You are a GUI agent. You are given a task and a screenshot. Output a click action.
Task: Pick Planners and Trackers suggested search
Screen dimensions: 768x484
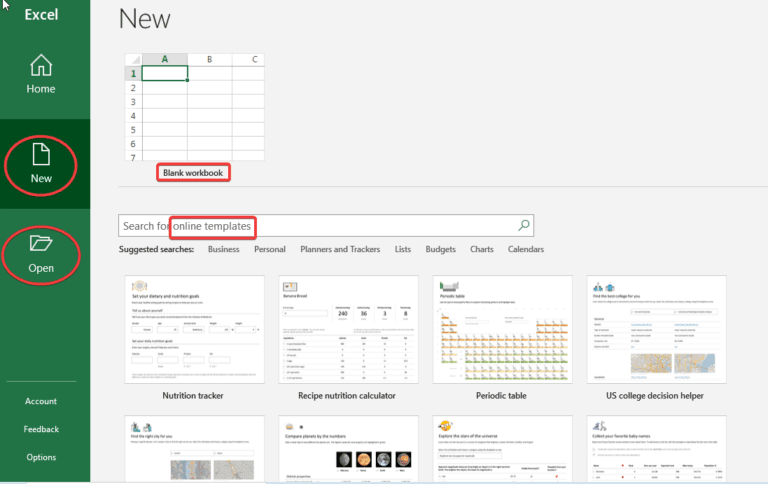340,249
